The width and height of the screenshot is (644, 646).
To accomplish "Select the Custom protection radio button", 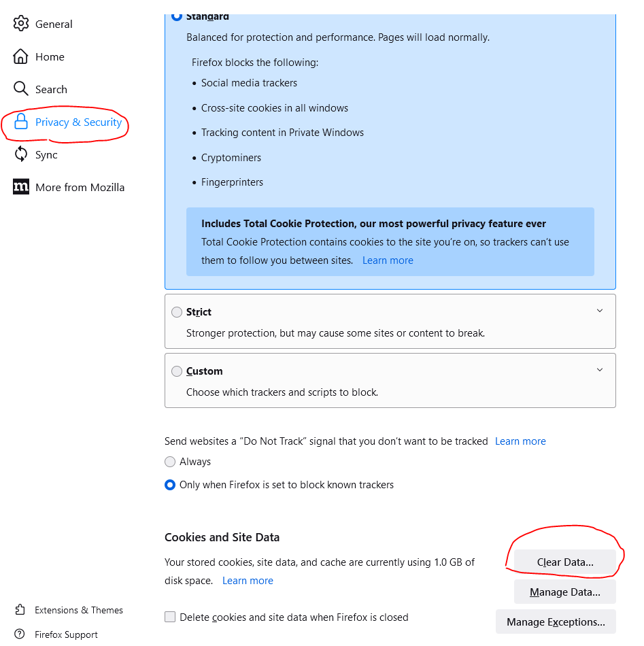I will coord(177,371).
